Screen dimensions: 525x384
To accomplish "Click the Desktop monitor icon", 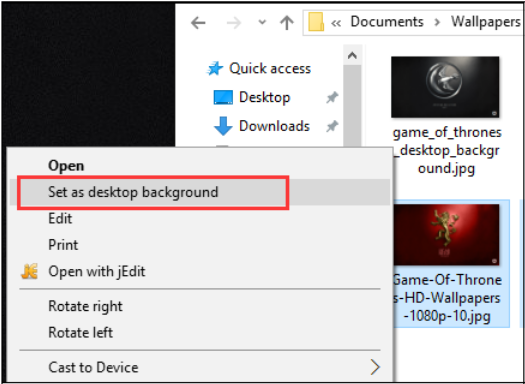I will pos(223,97).
